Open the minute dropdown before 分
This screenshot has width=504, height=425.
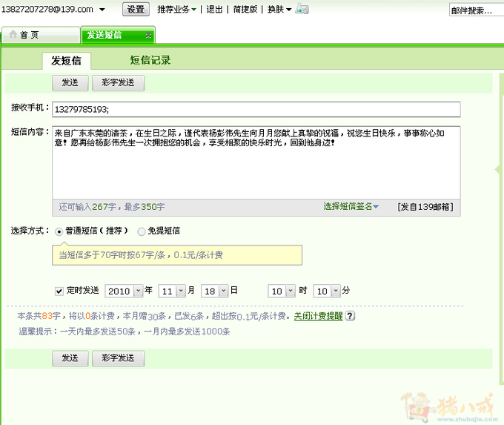[327, 291]
